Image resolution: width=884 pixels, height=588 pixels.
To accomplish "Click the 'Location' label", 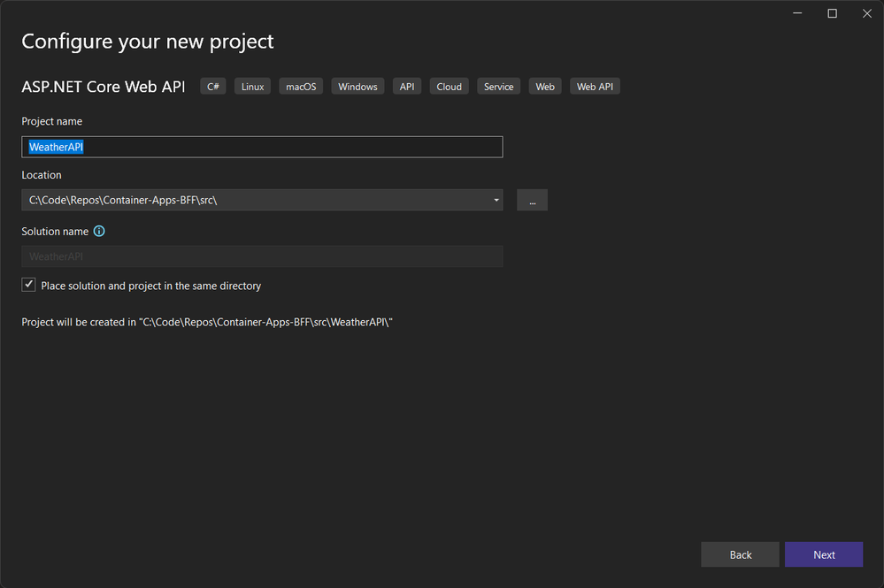I will coord(42,175).
